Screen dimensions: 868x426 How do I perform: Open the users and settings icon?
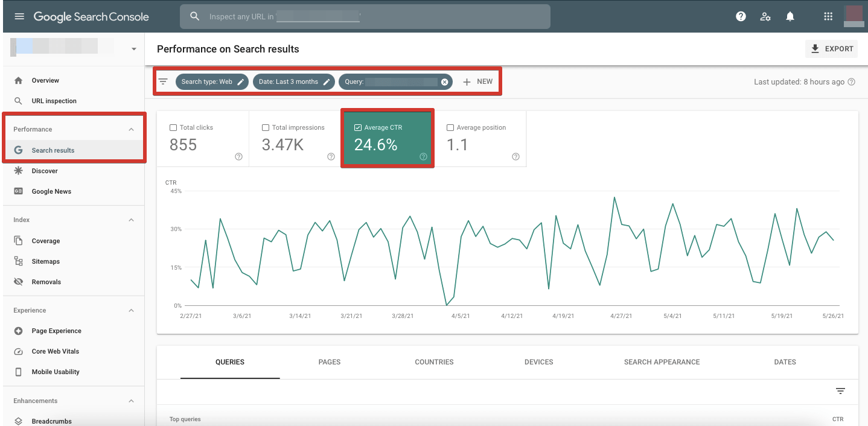tap(765, 16)
